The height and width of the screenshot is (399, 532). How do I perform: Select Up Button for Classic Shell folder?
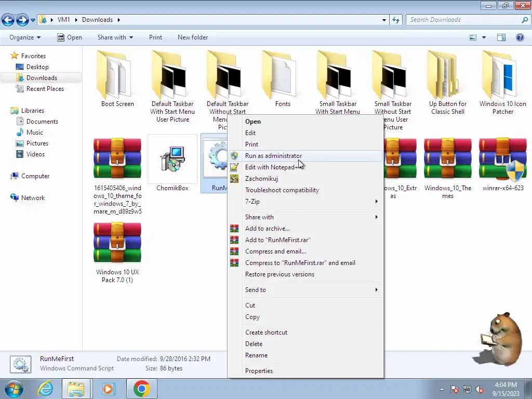447,83
